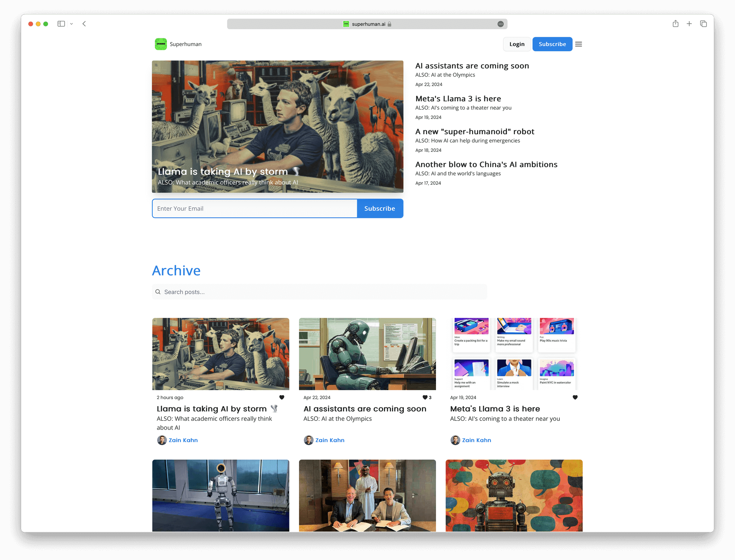Open the hamburger navigation menu
The width and height of the screenshot is (735, 560).
[578, 44]
